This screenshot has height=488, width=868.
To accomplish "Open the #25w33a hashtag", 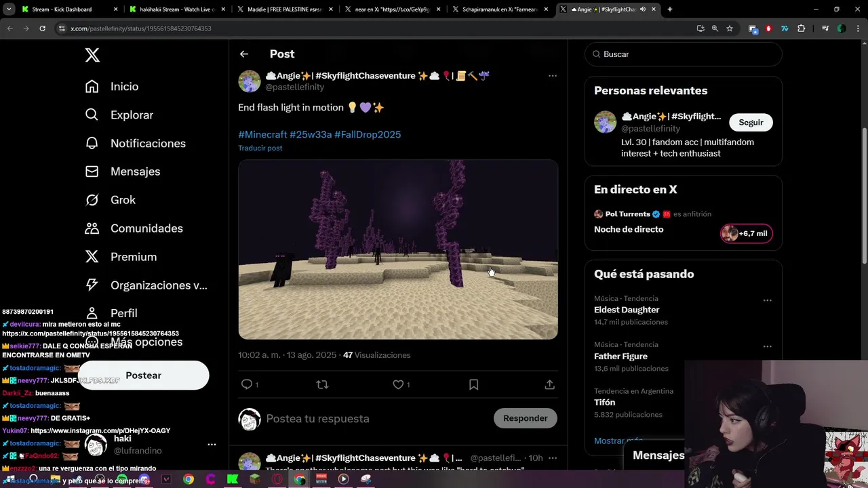I will [310, 134].
